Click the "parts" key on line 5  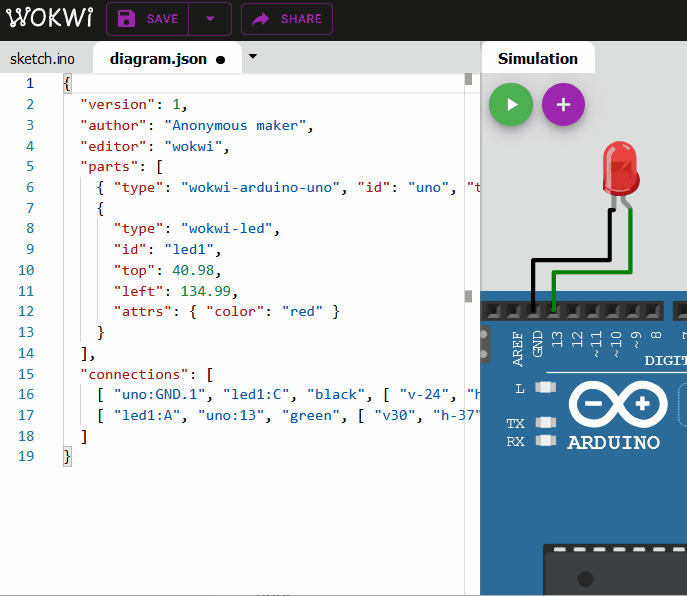click(109, 167)
